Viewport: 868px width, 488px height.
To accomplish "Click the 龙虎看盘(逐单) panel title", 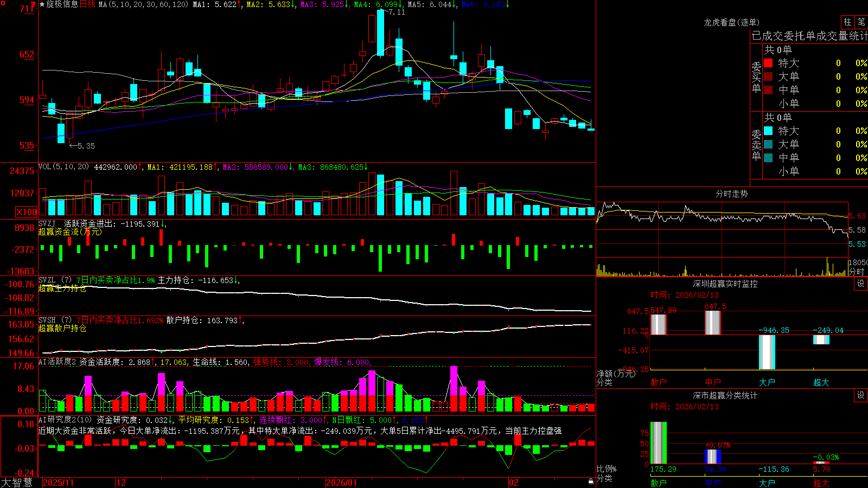I will [732, 22].
